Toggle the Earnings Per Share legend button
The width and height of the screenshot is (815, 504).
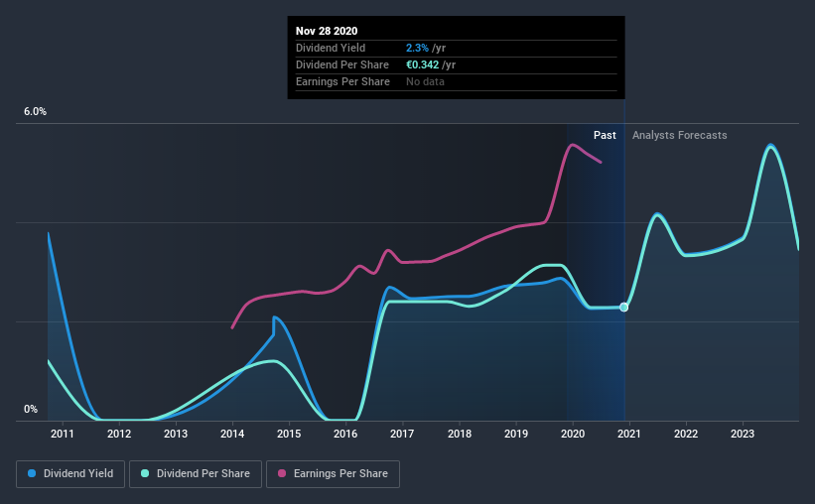(333, 474)
